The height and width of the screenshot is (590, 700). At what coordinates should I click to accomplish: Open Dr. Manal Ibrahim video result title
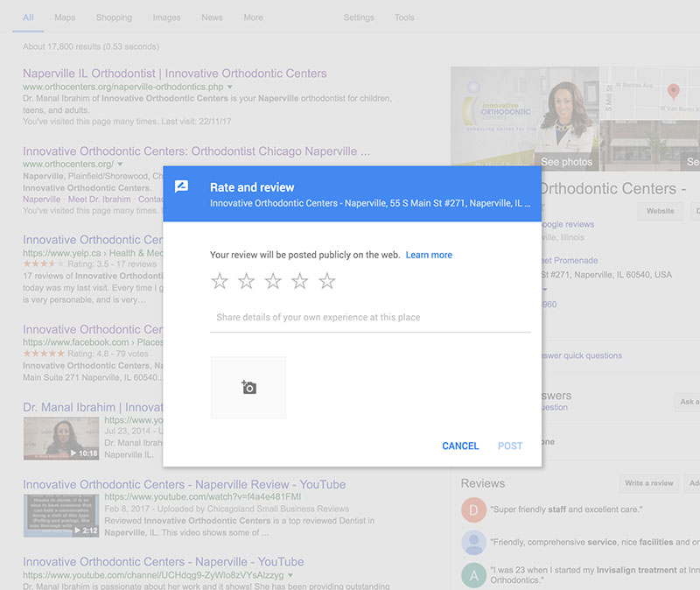pos(93,407)
